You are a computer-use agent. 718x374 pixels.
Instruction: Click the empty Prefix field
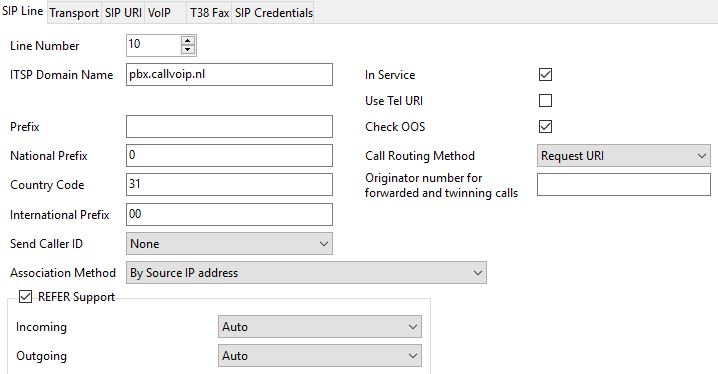(x=229, y=126)
